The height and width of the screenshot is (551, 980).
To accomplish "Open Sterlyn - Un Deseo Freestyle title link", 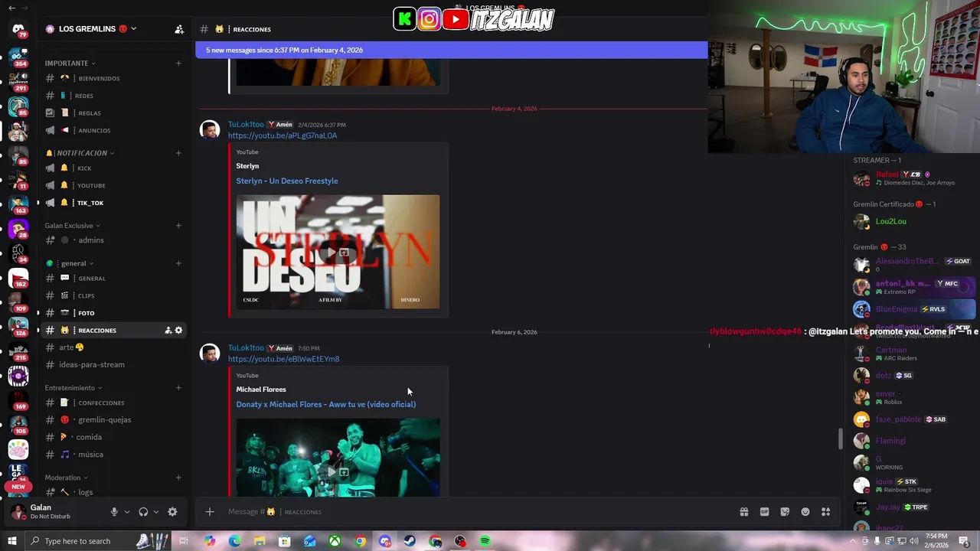I will pos(287,181).
